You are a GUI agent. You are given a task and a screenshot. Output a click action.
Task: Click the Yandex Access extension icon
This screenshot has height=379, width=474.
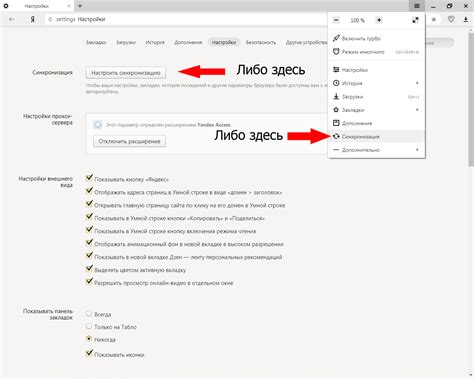(98, 125)
